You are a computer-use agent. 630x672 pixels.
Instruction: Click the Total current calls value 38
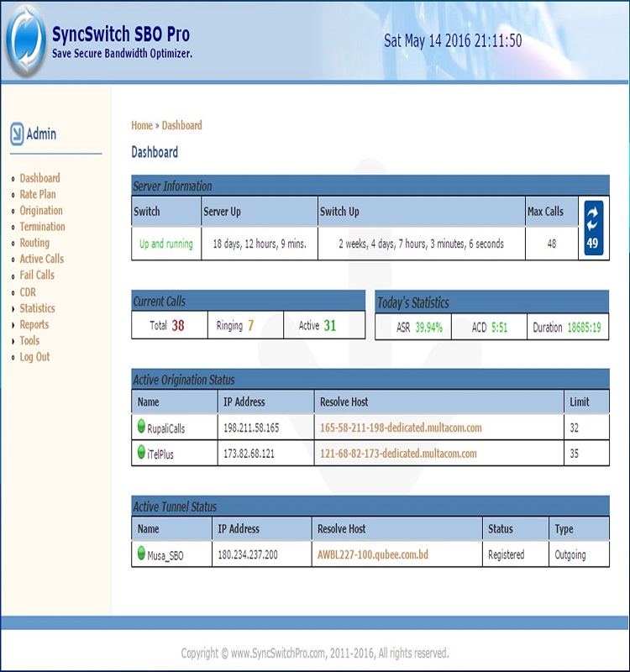178,326
